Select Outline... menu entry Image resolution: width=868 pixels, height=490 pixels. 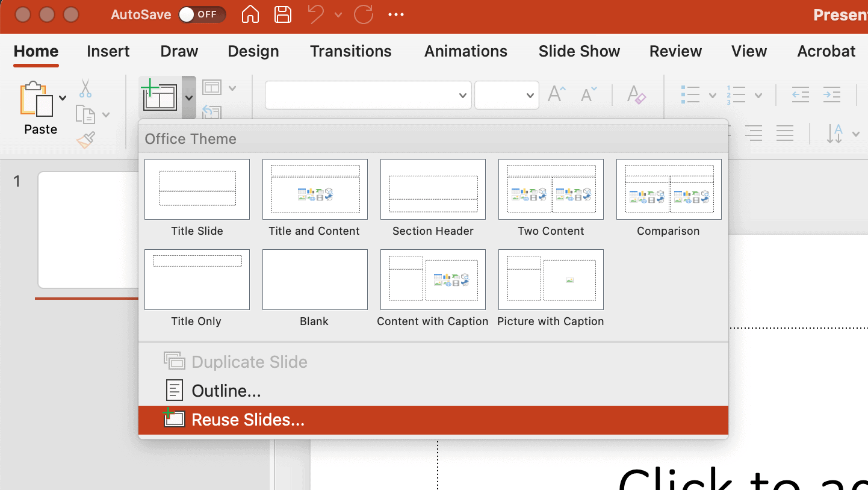pyautogui.click(x=226, y=391)
